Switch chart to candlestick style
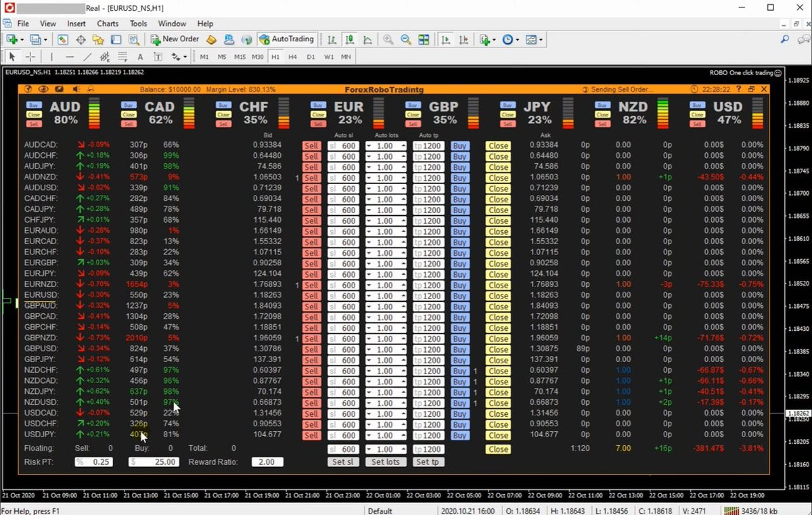 [x=350, y=40]
